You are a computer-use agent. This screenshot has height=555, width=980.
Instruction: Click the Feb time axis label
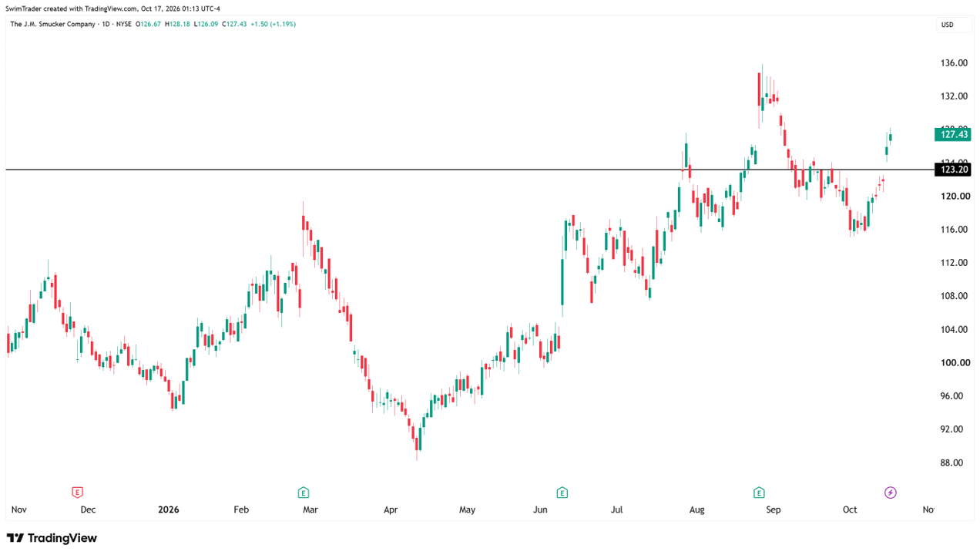[x=241, y=510]
